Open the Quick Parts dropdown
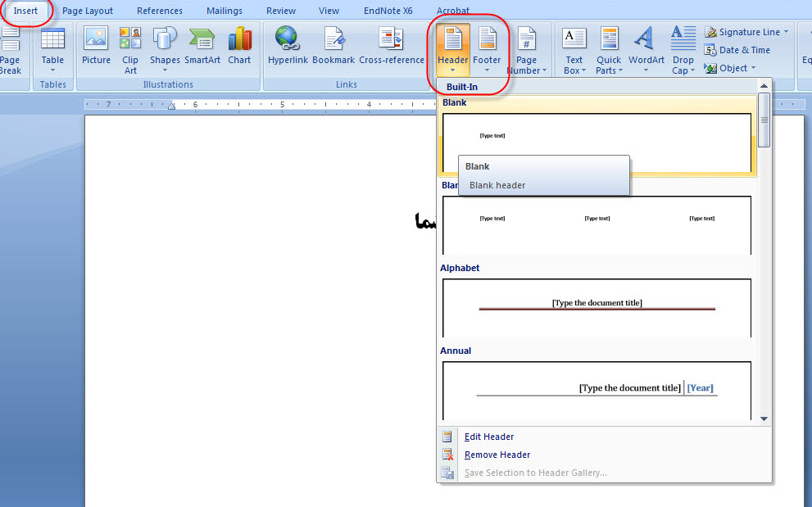812x507 pixels. 609,51
